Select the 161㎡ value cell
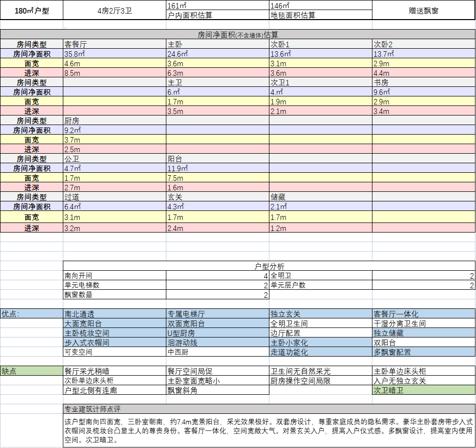Screen dimensions: 476x448 click(218, 5)
